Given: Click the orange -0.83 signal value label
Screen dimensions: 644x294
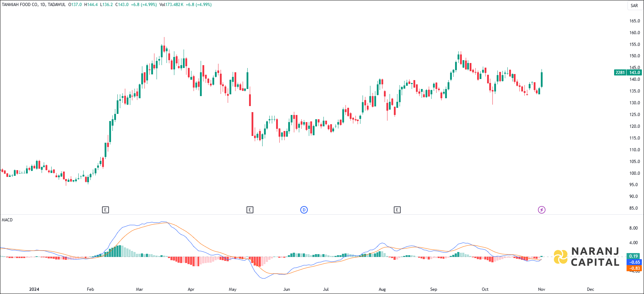Looking at the screenshot, I should [634, 268].
